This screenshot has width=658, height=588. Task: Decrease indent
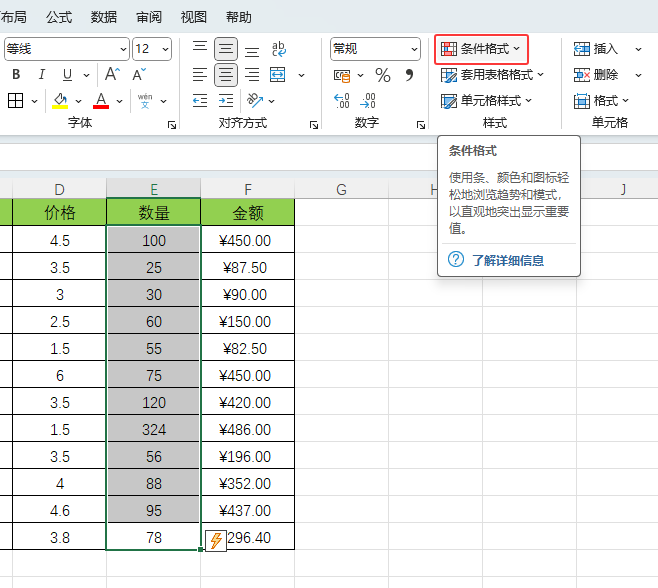[200, 101]
